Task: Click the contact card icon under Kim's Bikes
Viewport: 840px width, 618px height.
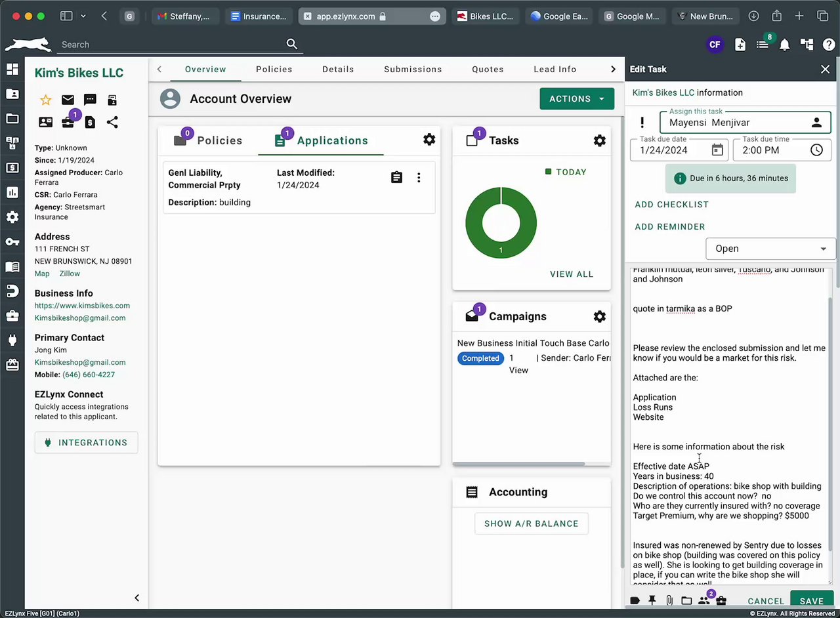Action: [x=46, y=122]
